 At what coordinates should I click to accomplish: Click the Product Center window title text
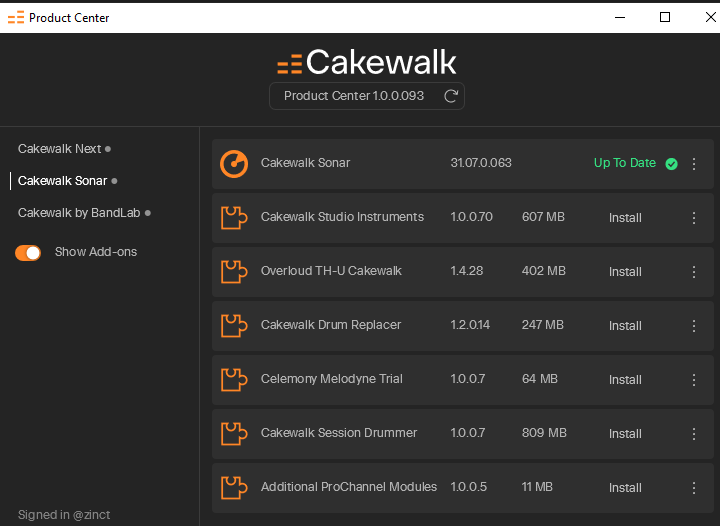click(69, 18)
